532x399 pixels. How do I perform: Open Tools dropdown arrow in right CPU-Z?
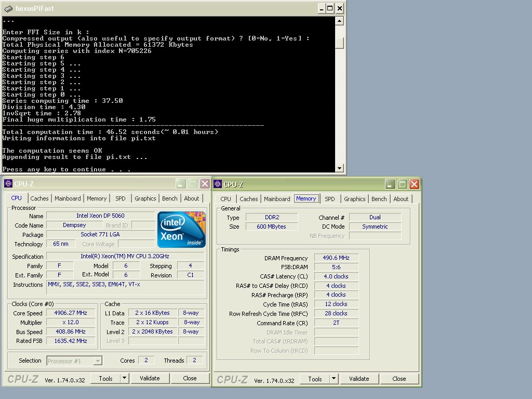click(x=334, y=379)
